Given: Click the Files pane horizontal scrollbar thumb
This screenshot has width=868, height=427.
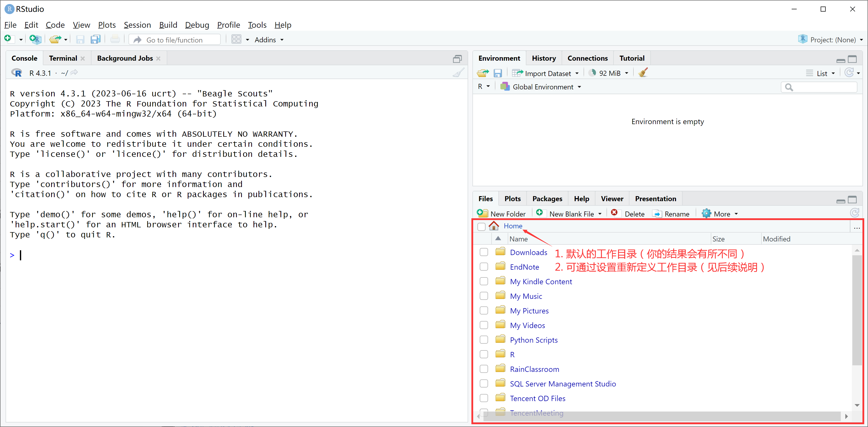Looking at the screenshot, I should pyautogui.click(x=662, y=416).
